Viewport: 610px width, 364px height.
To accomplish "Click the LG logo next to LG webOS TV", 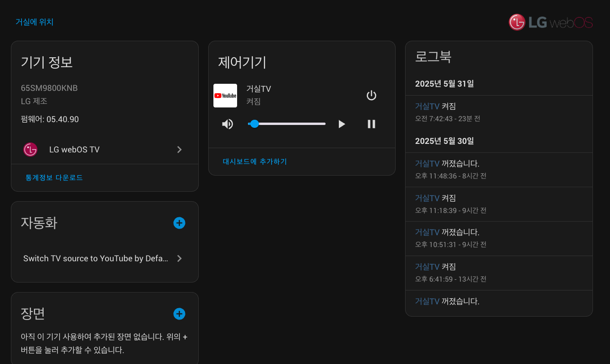I will pos(30,150).
